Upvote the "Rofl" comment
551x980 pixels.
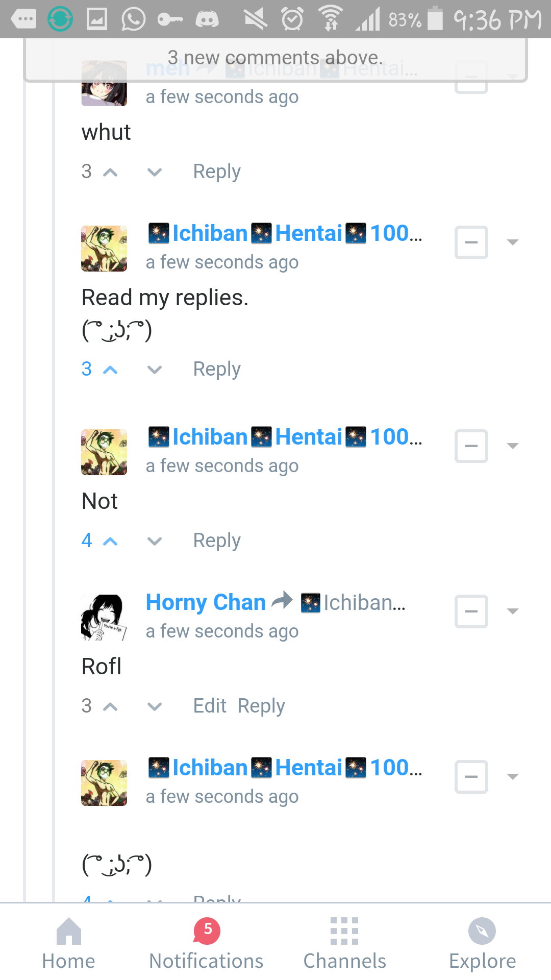coord(110,707)
